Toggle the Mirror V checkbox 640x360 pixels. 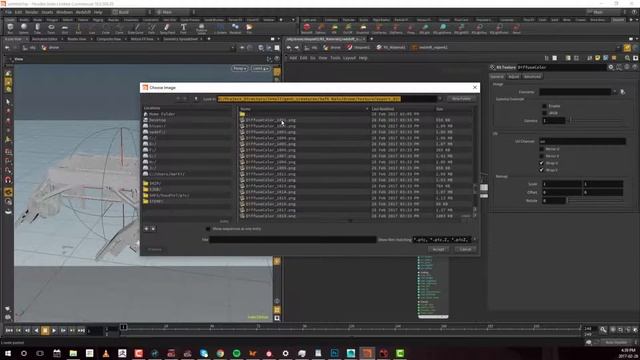point(542,156)
